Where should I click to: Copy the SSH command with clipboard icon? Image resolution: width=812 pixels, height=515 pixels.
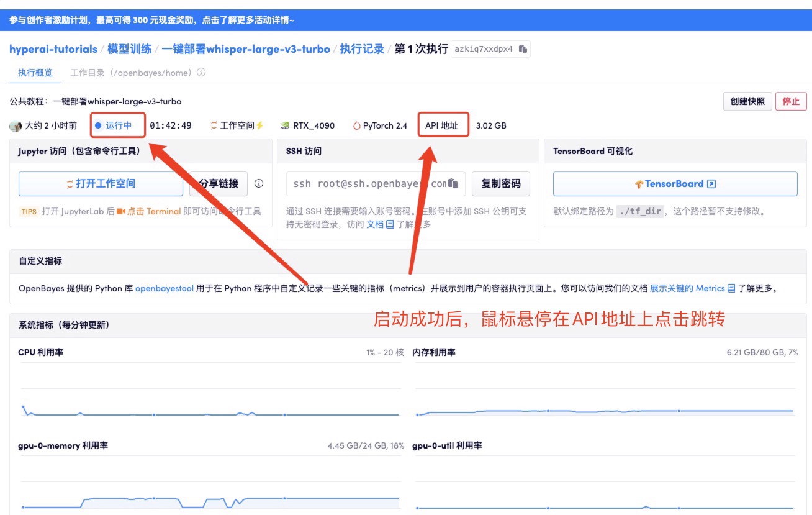pyautogui.click(x=454, y=184)
